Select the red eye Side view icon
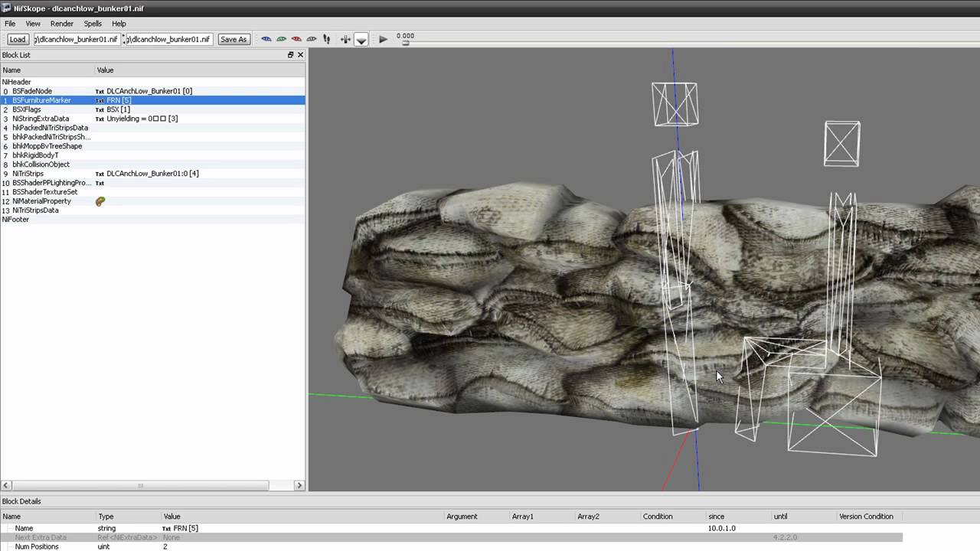Viewport: 980px width, 551px height. 296,39
